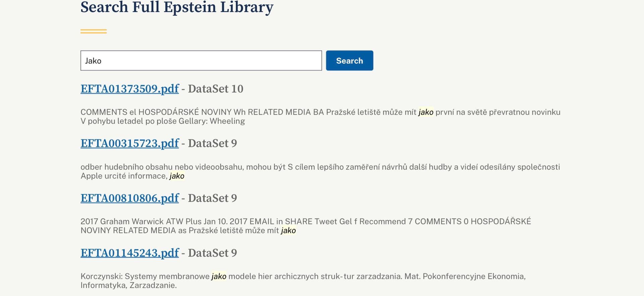Image resolution: width=644 pixels, height=296 pixels.
Task: Open the EFTA01145243.pdf search result
Action: (x=129, y=253)
